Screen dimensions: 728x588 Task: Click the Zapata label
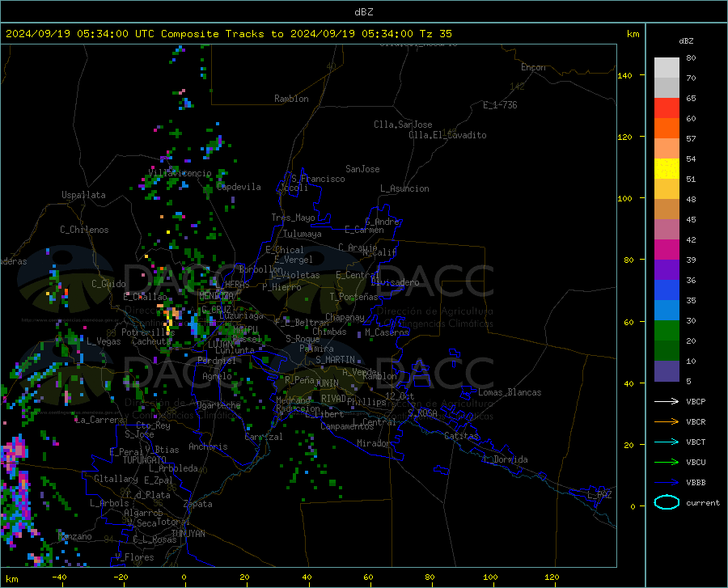[x=198, y=504]
